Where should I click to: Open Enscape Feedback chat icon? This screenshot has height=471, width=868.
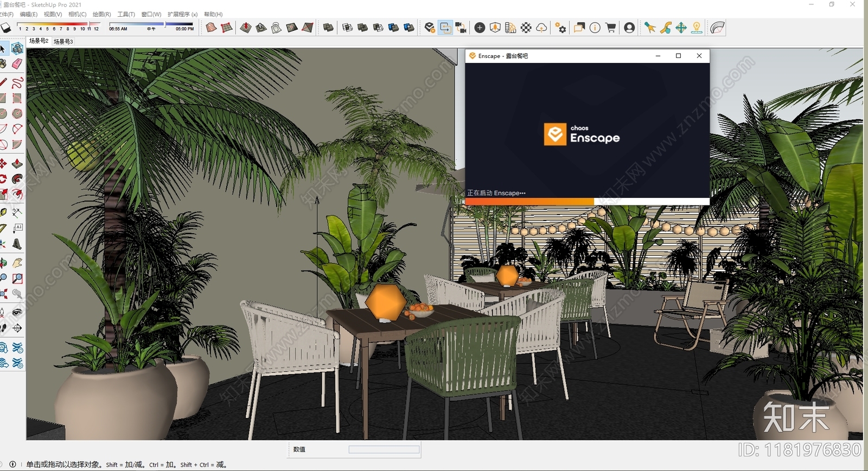579,28
